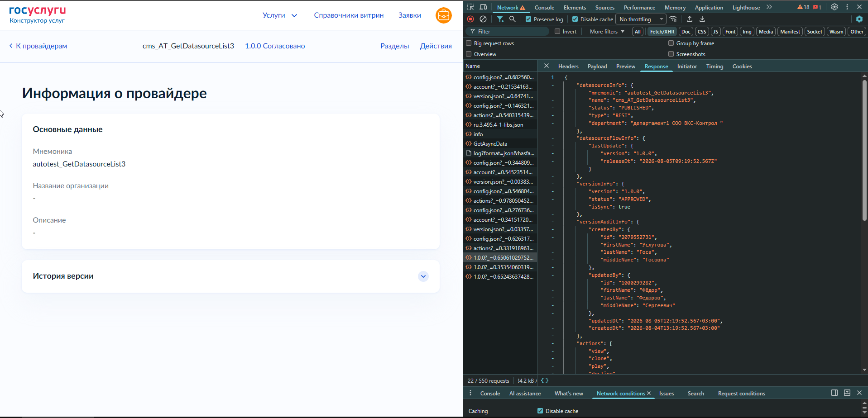Close the request details pane X
868x418 pixels.
(x=547, y=66)
